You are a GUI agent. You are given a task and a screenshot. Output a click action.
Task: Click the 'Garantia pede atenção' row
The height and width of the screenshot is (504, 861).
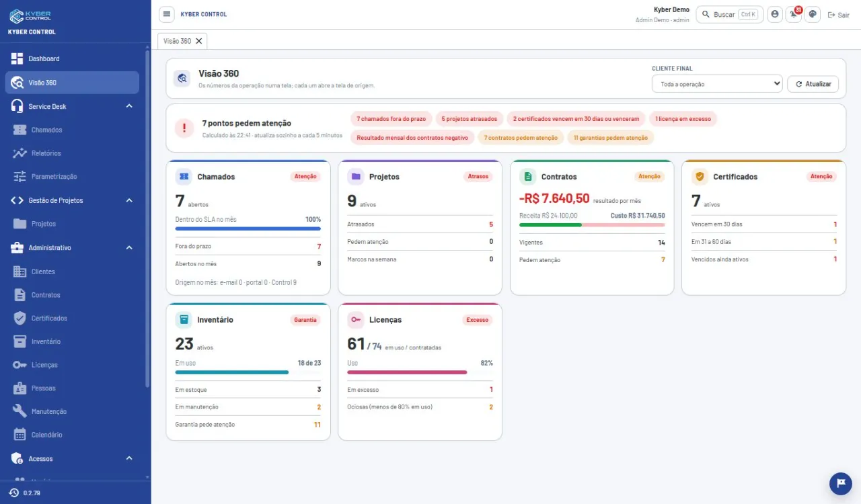pos(248,425)
